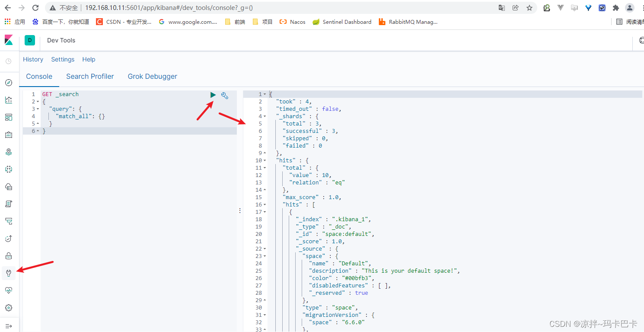
Task: Collapse the space fold arrow at line 23
Action: point(265,256)
